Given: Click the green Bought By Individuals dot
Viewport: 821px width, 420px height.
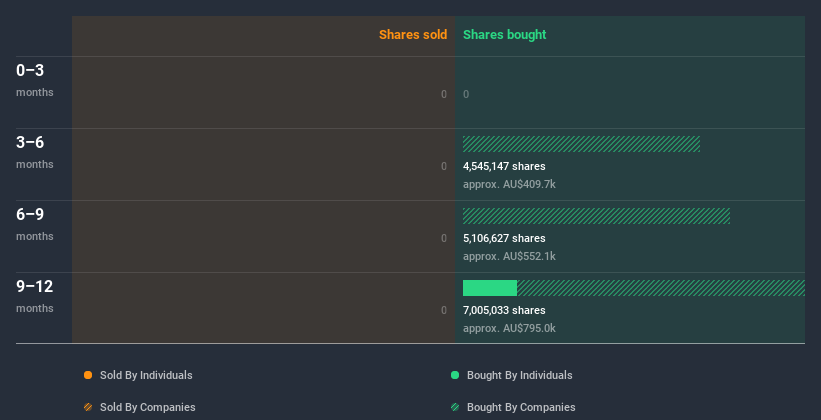Looking at the screenshot, I should click(455, 375).
